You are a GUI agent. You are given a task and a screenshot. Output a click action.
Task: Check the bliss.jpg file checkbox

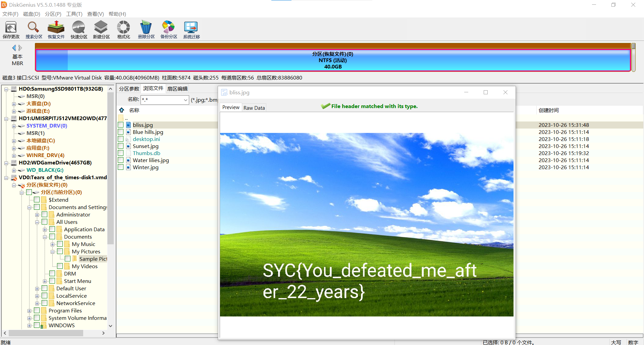point(121,125)
